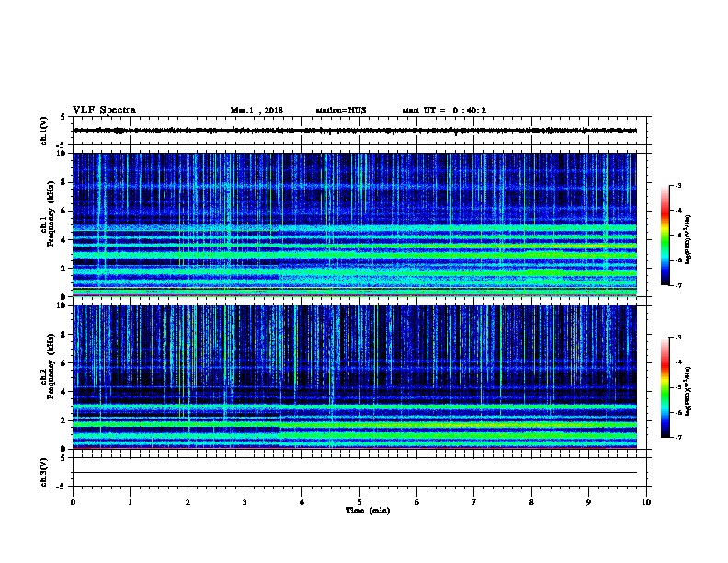Click the "-3" label on ch.1 colorbar
The height and width of the screenshot is (563, 728).
pyautogui.click(x=677, y=186)
